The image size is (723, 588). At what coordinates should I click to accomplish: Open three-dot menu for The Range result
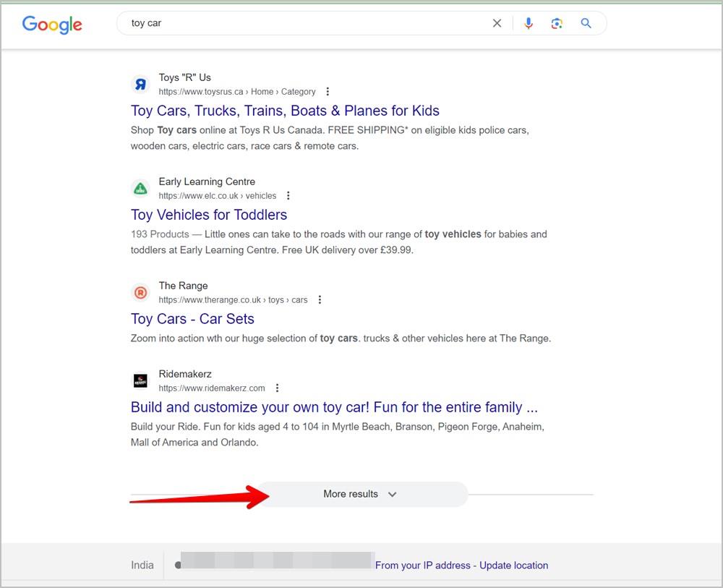pyautogui.click(x=320, y=299)
